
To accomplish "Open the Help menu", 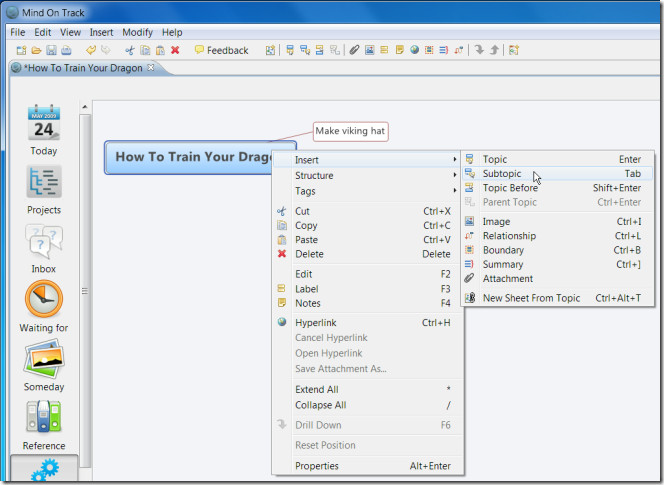I will (x=172, y=32).
